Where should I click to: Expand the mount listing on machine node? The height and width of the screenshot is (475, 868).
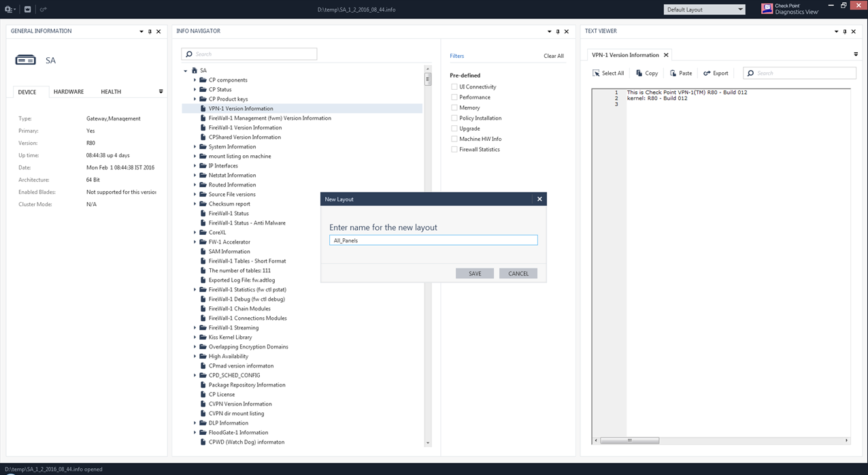pyautogui.click(x=195, y=157)
